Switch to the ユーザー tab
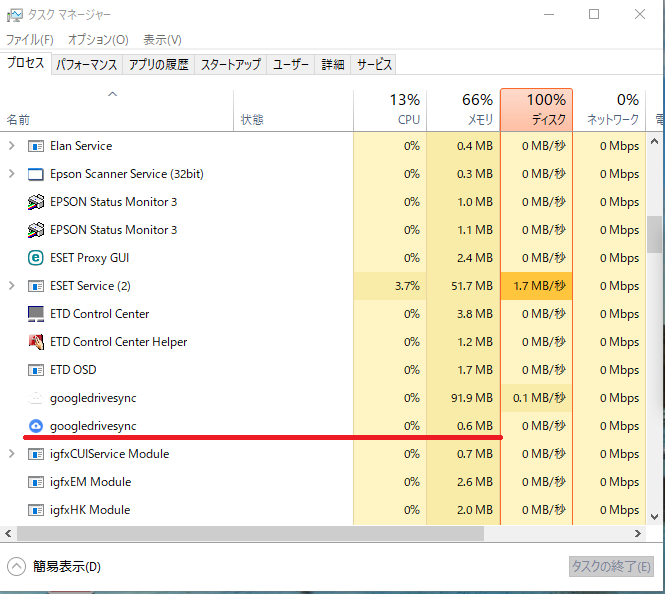 291,65
